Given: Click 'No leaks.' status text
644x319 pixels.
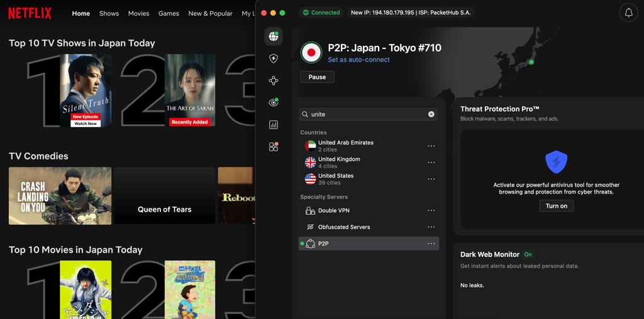Looking at the screenshot, I should [472, 285].
